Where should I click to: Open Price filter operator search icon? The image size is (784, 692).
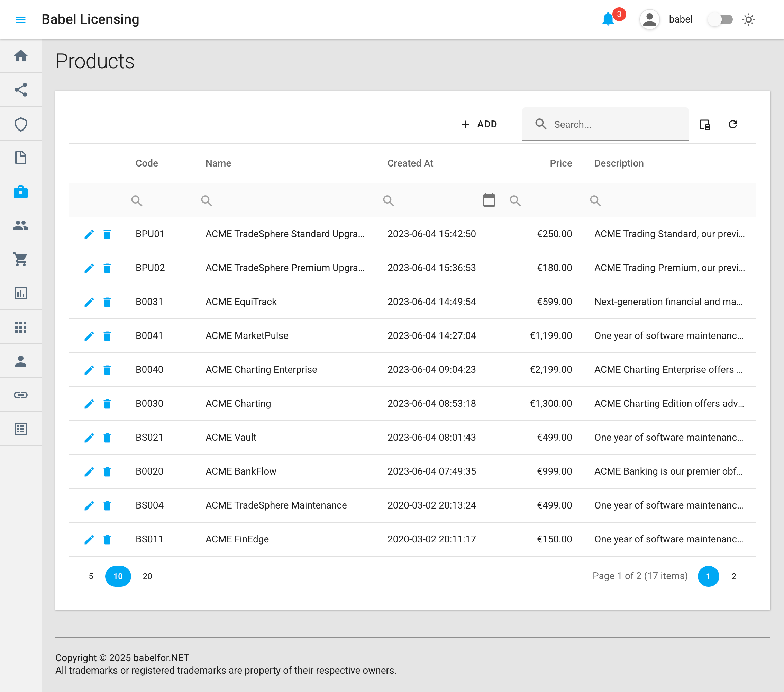[x=515, y=200]
